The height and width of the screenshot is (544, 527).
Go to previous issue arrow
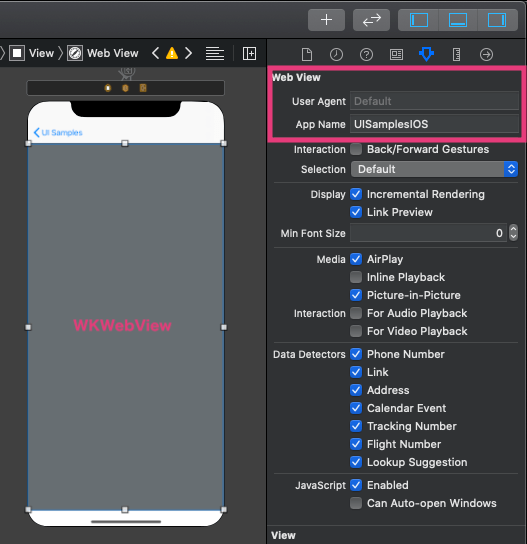click(x=156, y=53)
